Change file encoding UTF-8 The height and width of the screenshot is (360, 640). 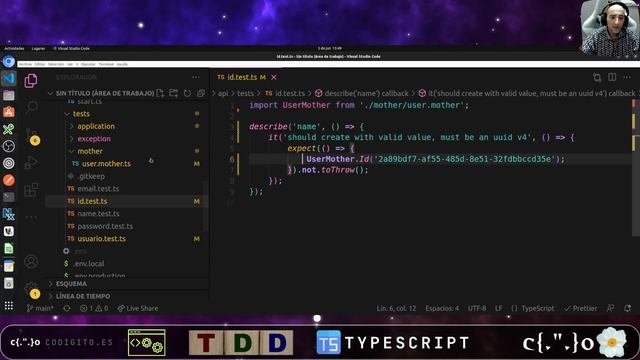(x=477, y=309)
